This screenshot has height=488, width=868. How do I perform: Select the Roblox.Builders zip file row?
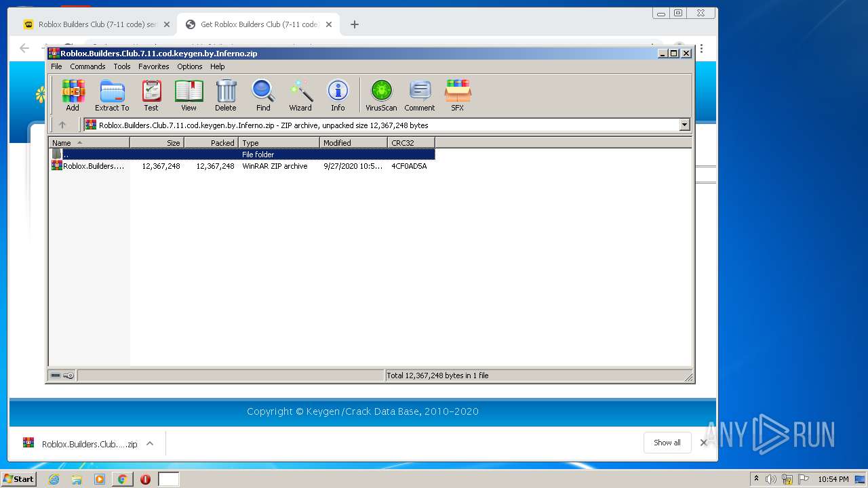click(x=242, y=166)
